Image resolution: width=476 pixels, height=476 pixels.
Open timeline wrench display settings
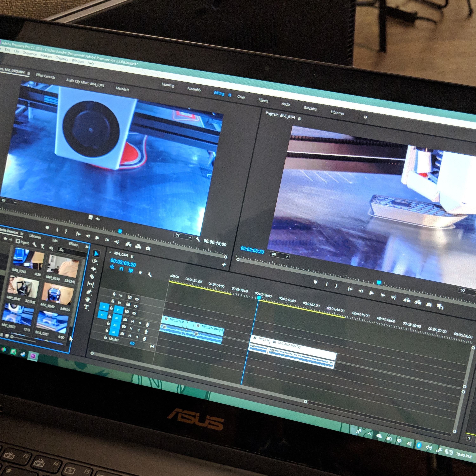[x=150, y=275]
